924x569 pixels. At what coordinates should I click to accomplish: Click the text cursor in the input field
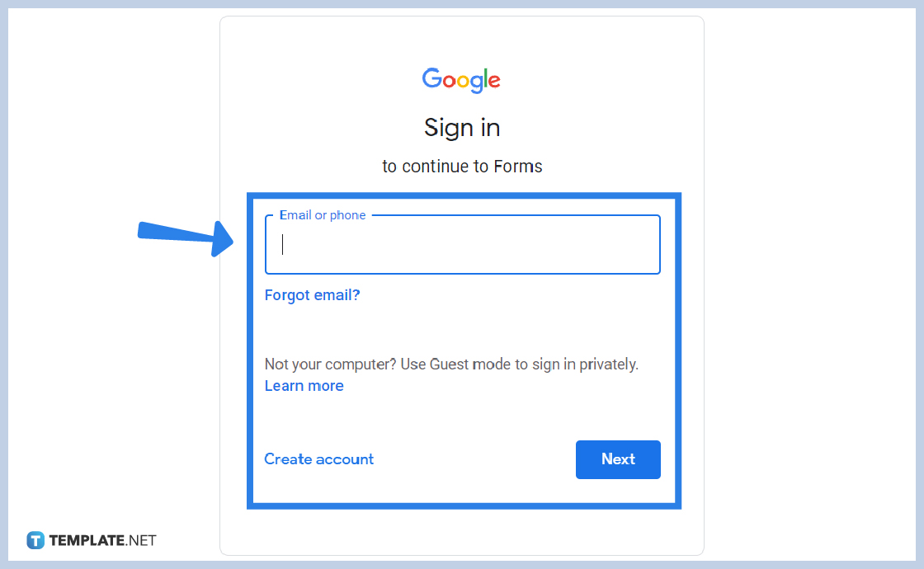[282, 244]
